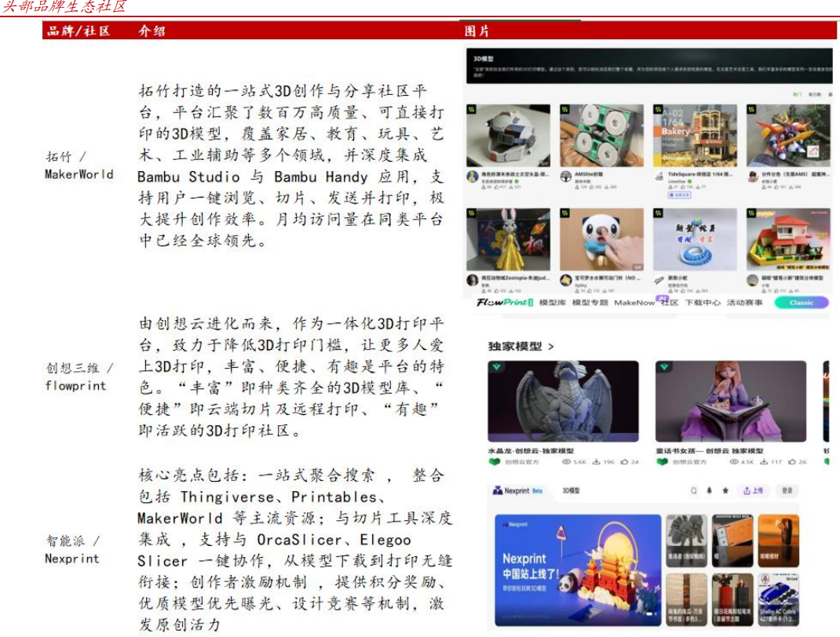Image resolution: width=840 pixels, height=637 pixels.
Task: Click the exclusive badge on 童话书女孩 thumbnail
Action: 664,367
